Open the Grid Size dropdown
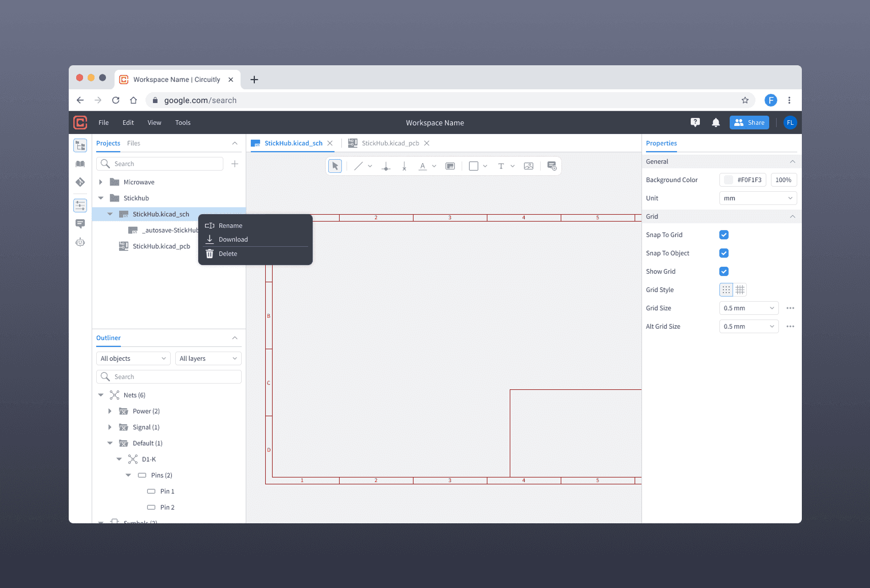 click(749, 308)
